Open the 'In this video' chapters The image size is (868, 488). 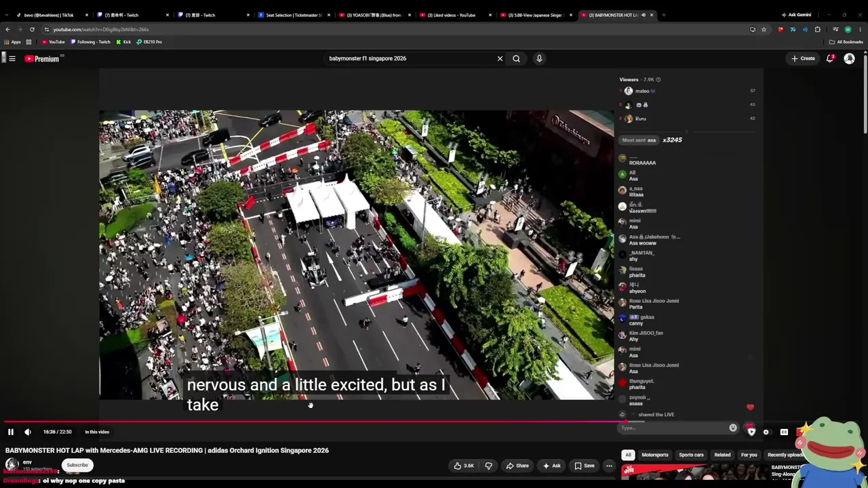97,432
